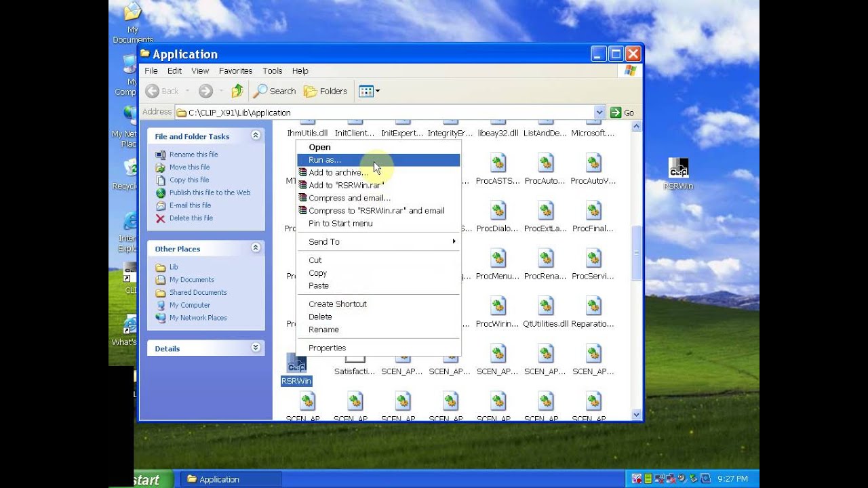Expand the Send To submenu
The width and height of the screenshot is (868, 488).
click(378, 242)
